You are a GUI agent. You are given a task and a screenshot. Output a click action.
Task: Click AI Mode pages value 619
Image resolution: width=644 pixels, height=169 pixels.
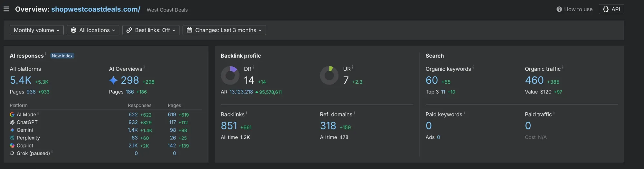pyautogui.click(x=172, y=115)
